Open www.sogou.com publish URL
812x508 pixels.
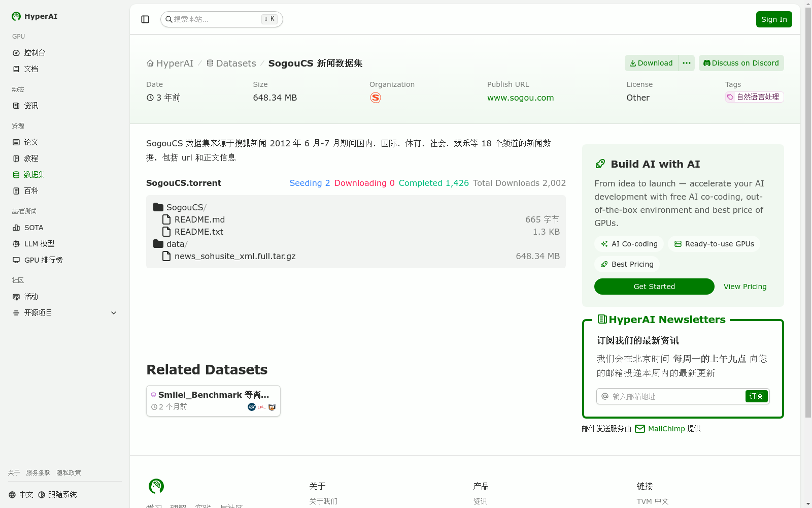[x=521, y=98]
